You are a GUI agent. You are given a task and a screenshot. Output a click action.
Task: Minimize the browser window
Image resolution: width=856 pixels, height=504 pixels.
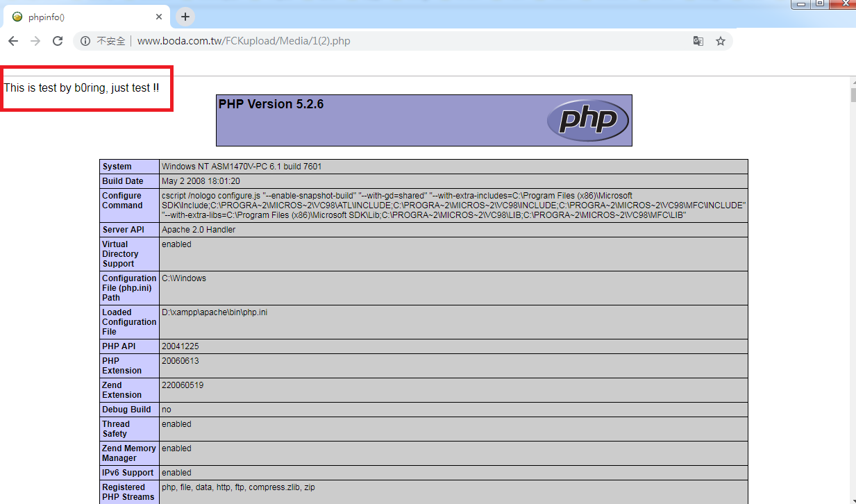[x=802, y=4]
